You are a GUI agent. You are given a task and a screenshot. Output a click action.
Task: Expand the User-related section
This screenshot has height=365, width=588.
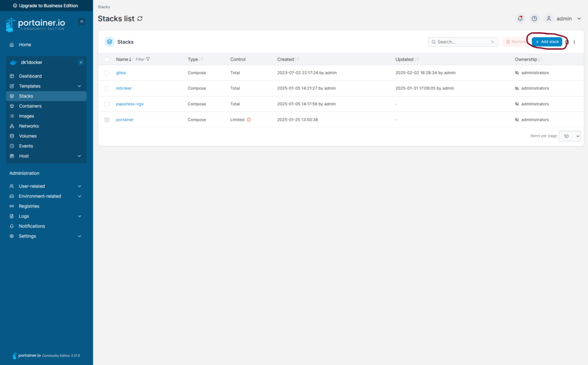(x=79, y=186)
